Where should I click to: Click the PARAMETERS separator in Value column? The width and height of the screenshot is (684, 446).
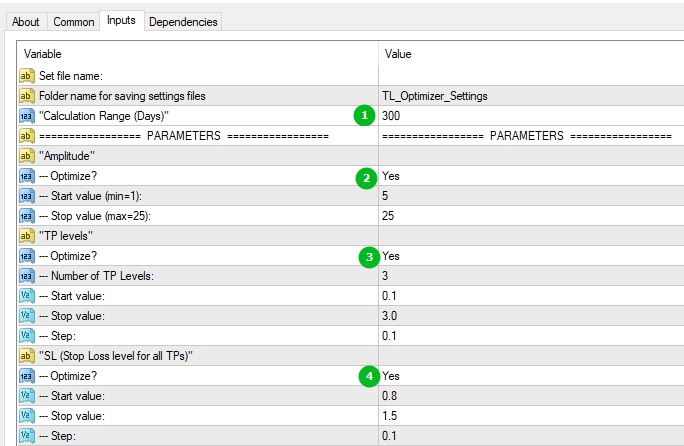coord(527,136)
